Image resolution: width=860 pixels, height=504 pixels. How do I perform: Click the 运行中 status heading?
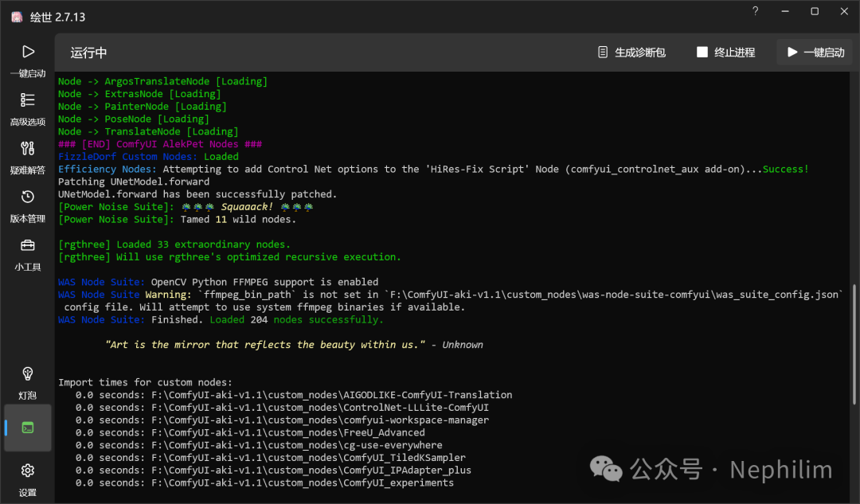coord(88,53)
